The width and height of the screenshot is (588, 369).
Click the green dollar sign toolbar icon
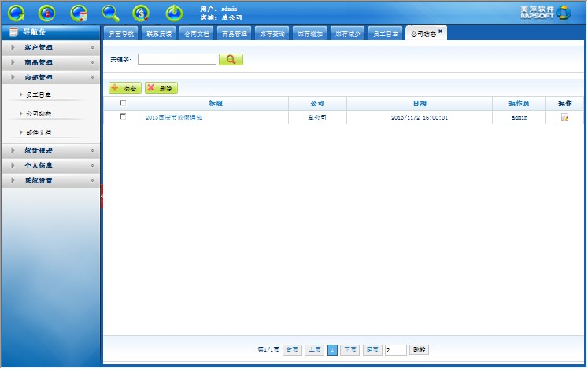click(x=142, y=13)
